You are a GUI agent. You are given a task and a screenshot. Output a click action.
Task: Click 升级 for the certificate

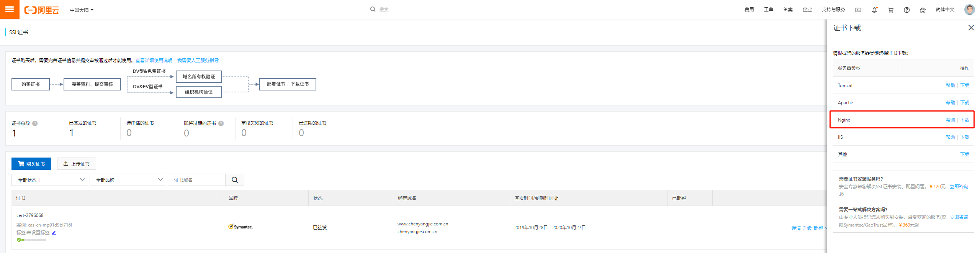[x=807, y=228]
